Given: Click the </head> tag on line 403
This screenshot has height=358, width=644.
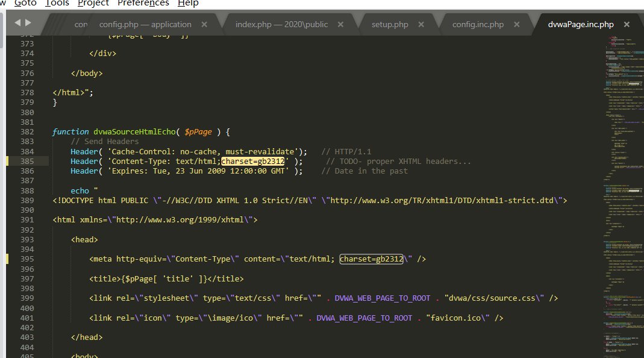Looking at the screenshot, I should tap(87, 338).
